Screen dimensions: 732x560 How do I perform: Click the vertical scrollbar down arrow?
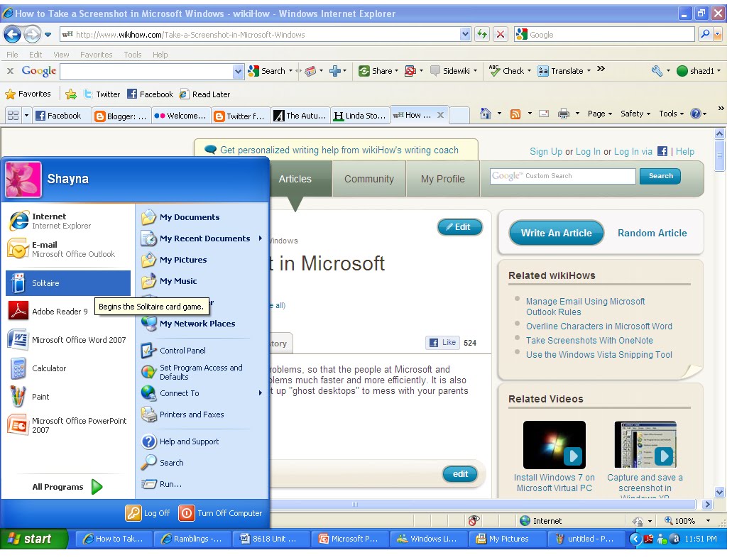tap(719, 493)
